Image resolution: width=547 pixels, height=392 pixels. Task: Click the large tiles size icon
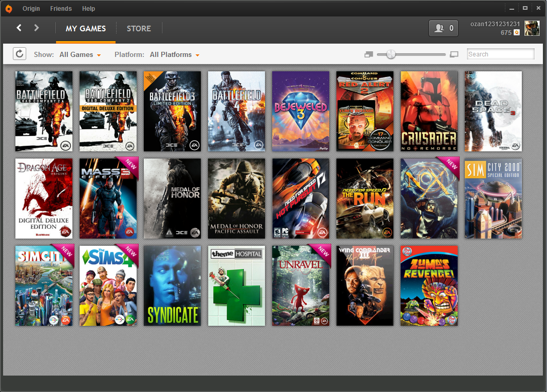[x=454, y=54]
